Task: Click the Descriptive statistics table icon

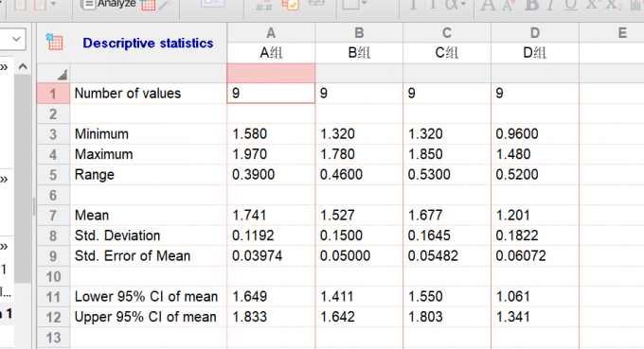Action: 55,43
